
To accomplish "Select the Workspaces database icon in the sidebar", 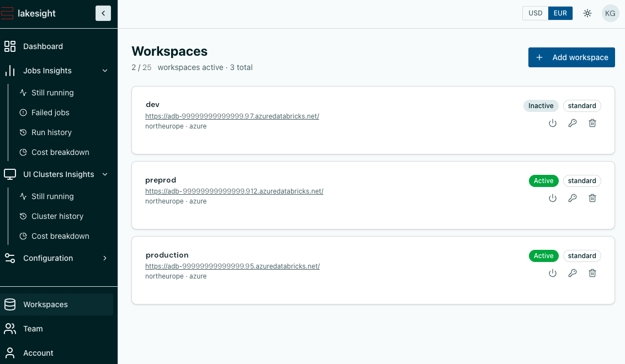I will pyautogui.click(x=9, y=304).
